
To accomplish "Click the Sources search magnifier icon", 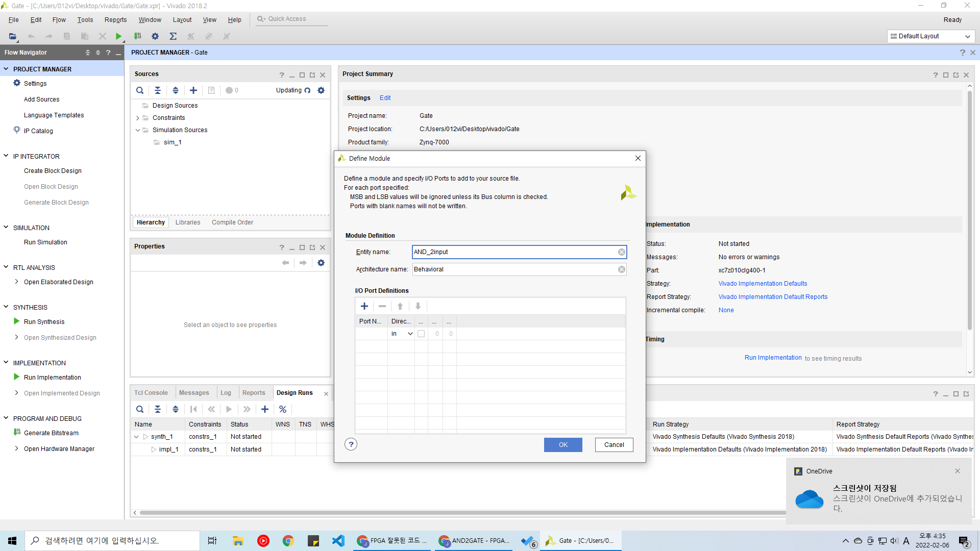I will (x=140, y=90).
